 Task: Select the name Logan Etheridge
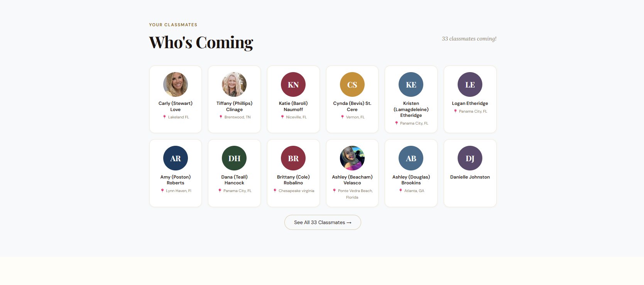point(470,103)
